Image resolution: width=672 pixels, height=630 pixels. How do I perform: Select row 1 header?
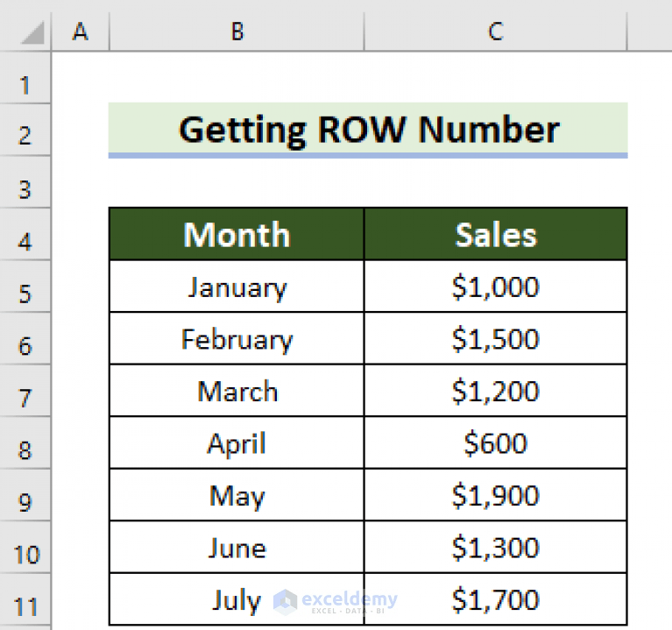25,78
